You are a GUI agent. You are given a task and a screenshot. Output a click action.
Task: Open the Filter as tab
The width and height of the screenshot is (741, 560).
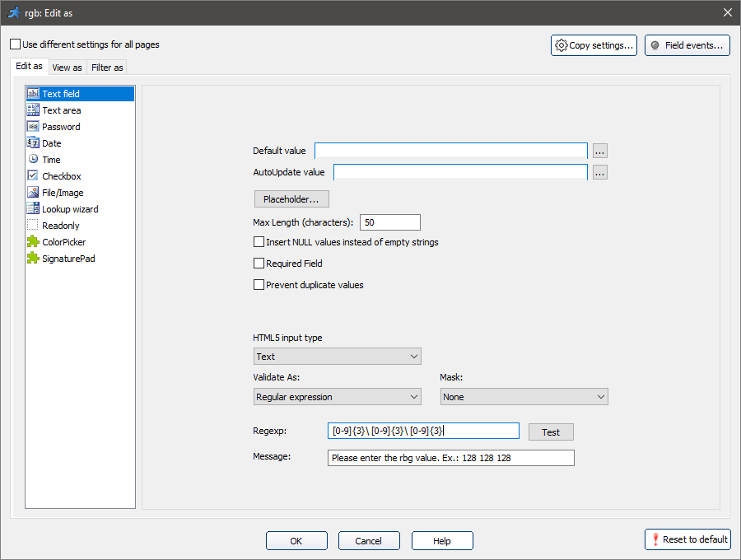[x=107, y=68]
